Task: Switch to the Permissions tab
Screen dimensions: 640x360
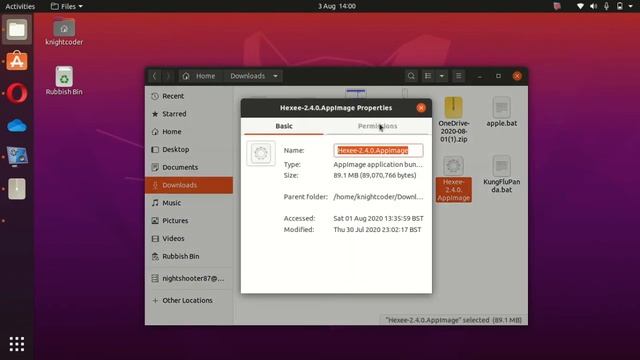Action: pyautogui.click(x=378, y=126)
